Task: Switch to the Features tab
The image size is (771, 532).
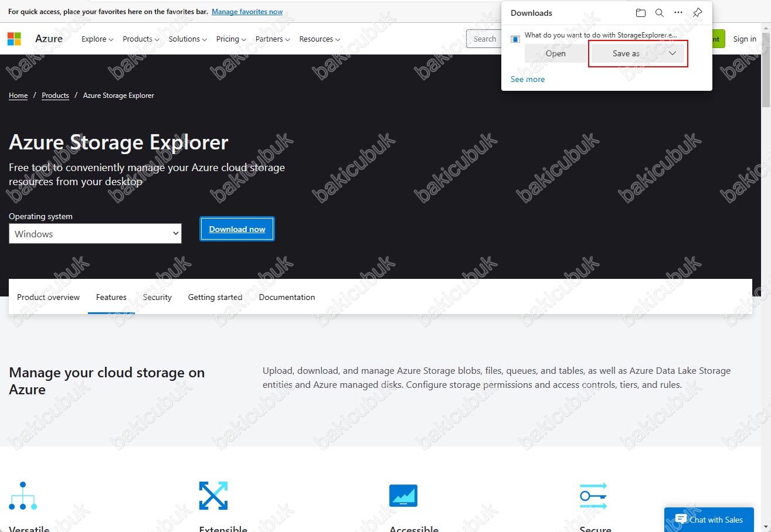Action: coord(111,297)
